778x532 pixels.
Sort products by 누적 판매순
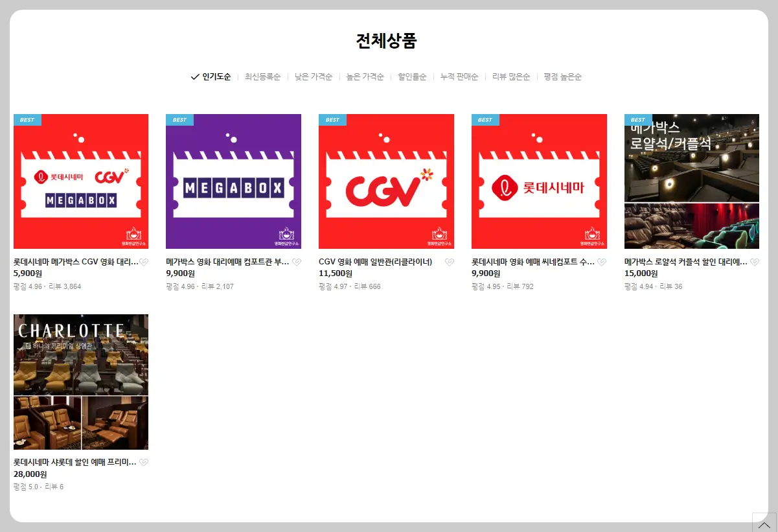pyautogui.click(x=459, y=76)
